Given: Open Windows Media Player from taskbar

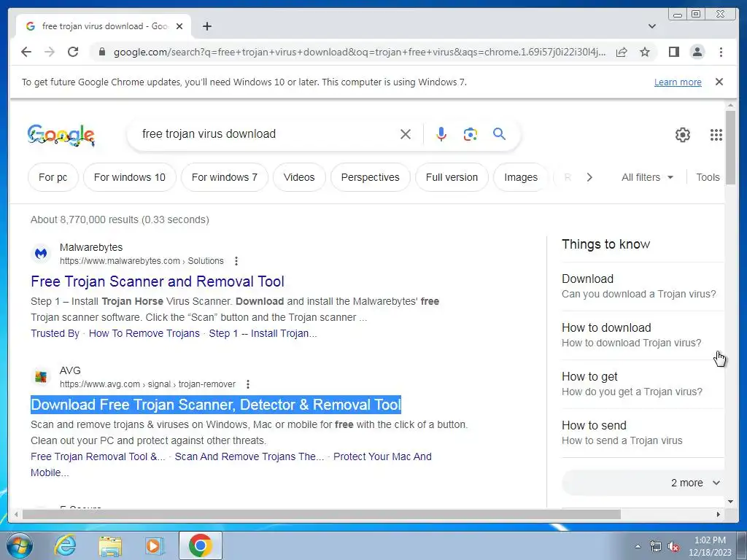Looking at the screenshot, I should (x=155, y=545).
